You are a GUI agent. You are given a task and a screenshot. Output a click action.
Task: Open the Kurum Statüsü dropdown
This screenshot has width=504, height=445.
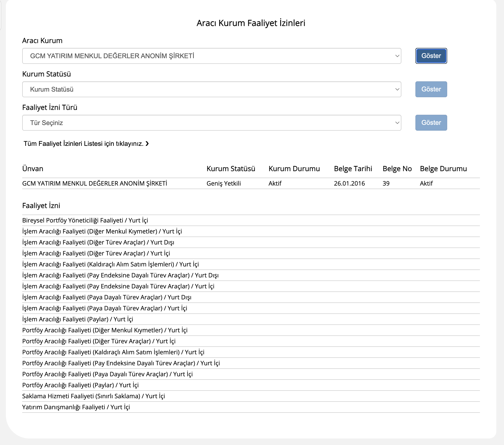(212, 89)
